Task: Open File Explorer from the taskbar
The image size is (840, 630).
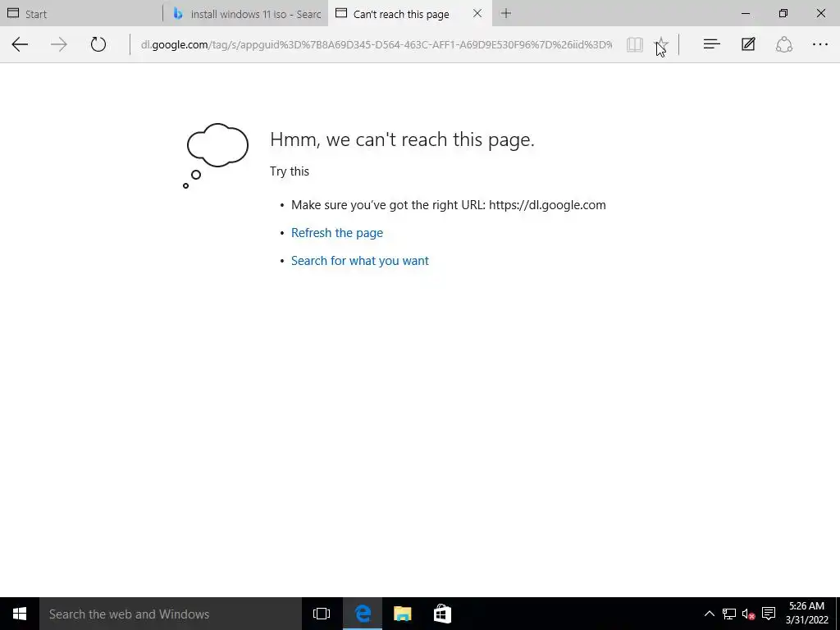Action: pyautogui.click(x=402, y=614)
